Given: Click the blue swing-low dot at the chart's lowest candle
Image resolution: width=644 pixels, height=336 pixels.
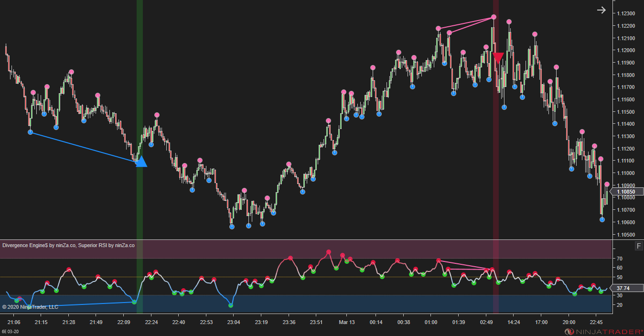Looking at the screenshot, I should coord(232,227).
